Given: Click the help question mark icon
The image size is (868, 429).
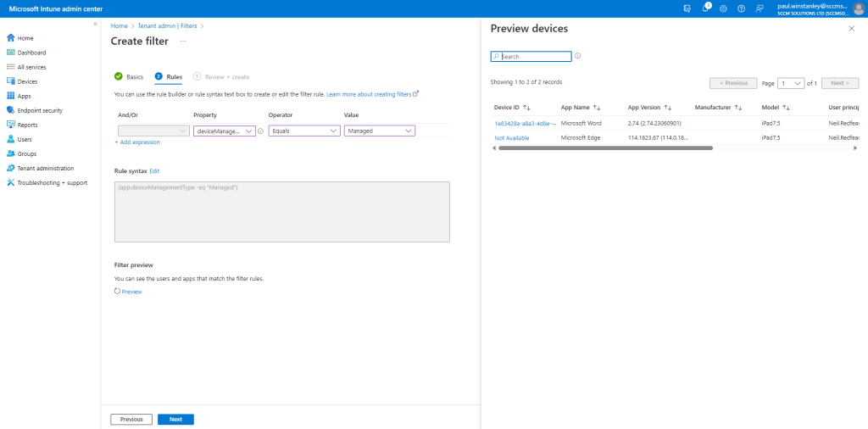Looking at the screenshot, I should click(741, 8).
